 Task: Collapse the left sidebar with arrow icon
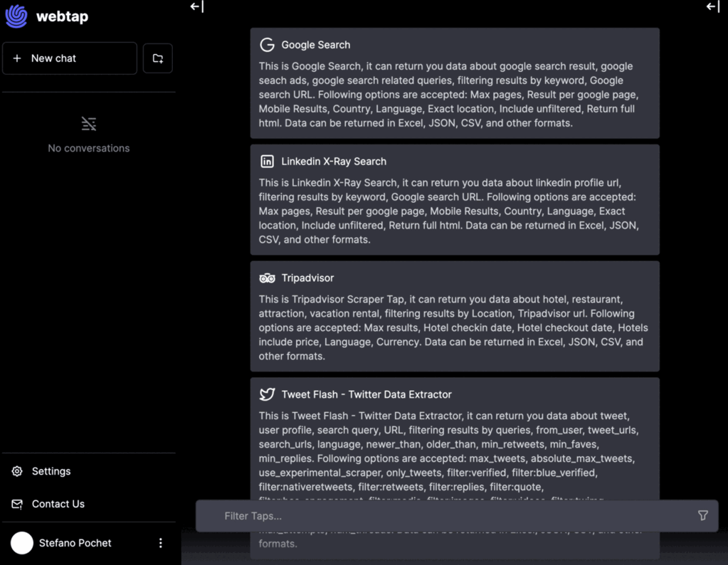(196, 7)
